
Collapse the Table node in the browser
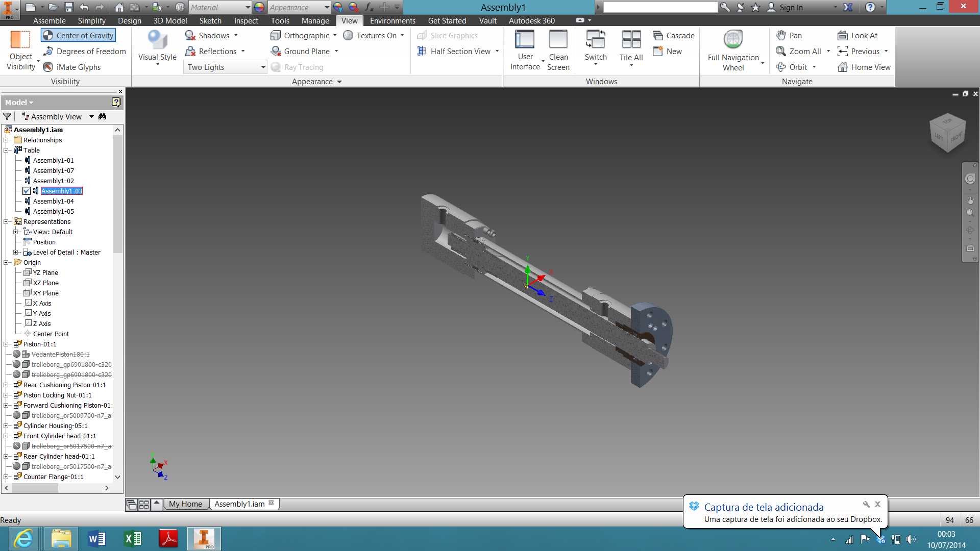click(6, 150)
